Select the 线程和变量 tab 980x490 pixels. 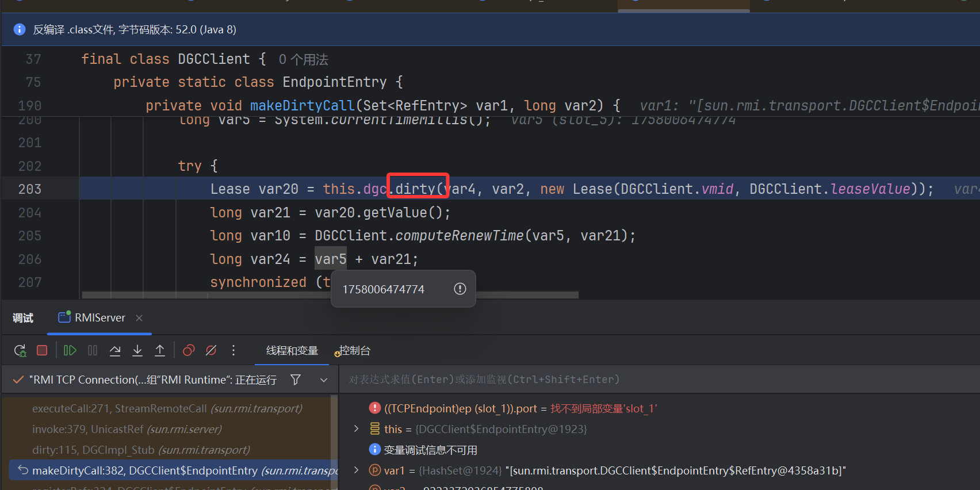292,350
